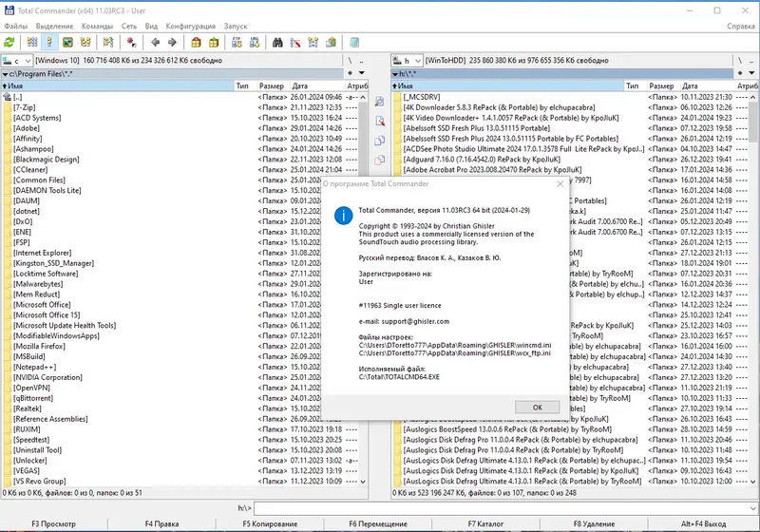
Task: Open the Справка menu
Action: tap(741, 27)
